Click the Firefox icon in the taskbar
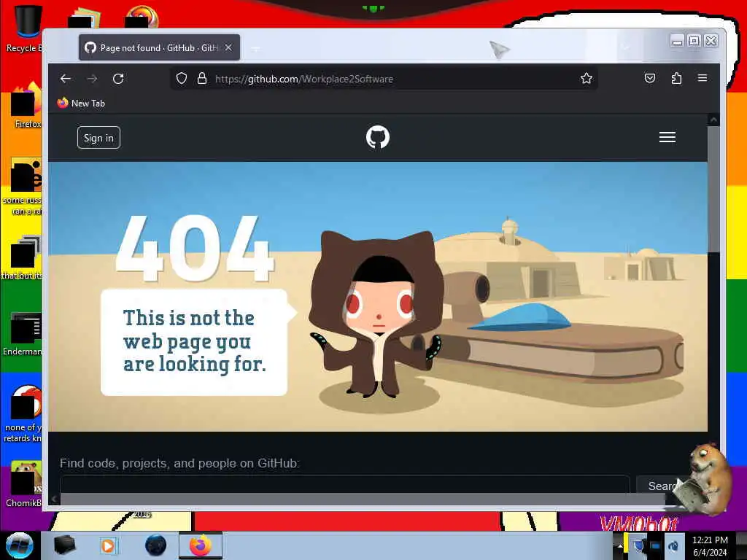 (x=201, y=545)
